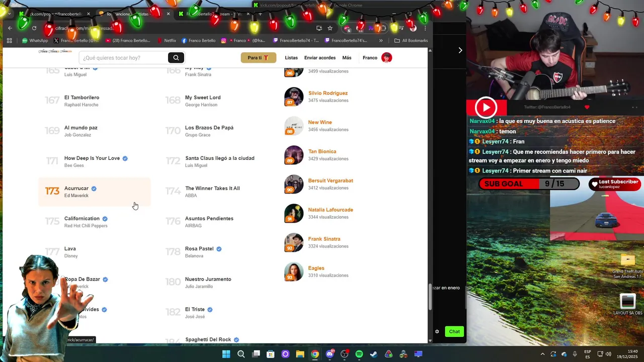644x362 pixels.
Task: Open the Netflix bookmark
Action: point(167,41)
